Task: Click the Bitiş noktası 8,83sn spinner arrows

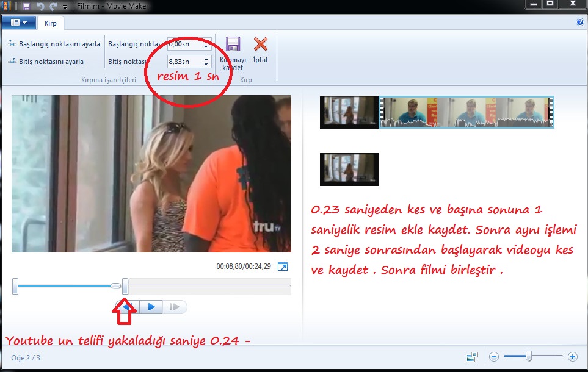Action: coord(206,62)
